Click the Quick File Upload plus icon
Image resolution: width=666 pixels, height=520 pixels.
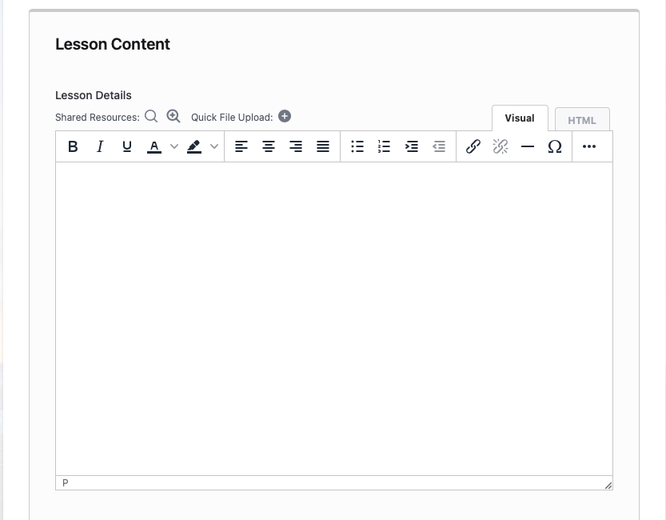(284, 116)
